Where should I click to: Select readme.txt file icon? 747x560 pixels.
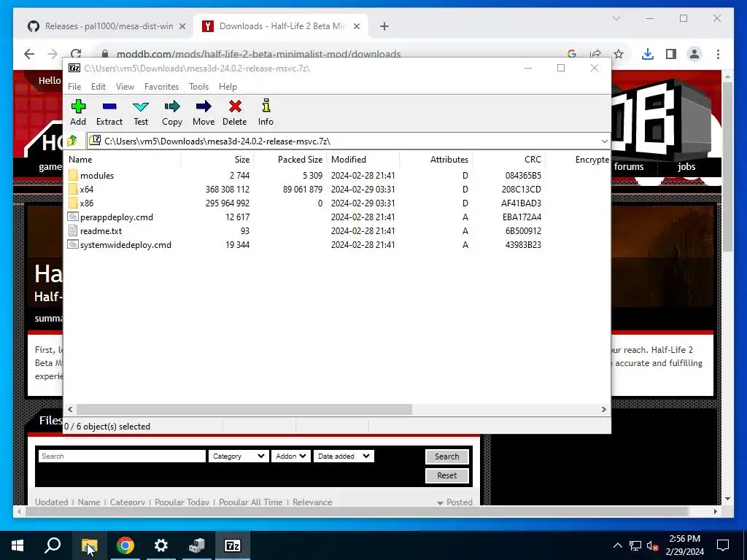pos(73,231)
